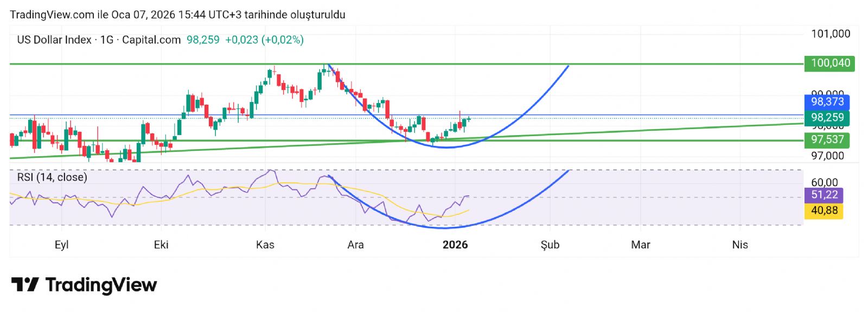Click the RSI (14, close) indicator label
Viewport: 868px width, 312px height.
(x=52, y=177)
